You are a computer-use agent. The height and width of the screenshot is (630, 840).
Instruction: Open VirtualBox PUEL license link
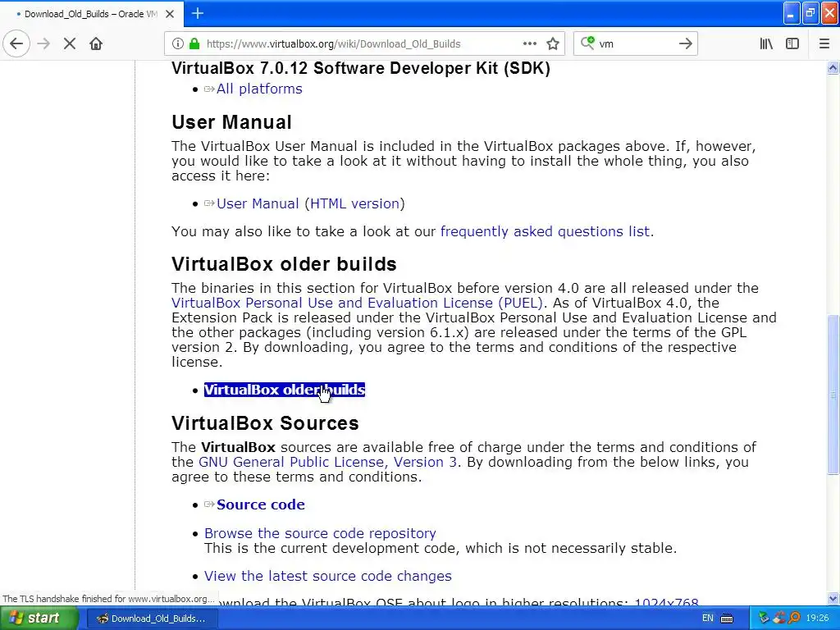click(x=358, y=303)
